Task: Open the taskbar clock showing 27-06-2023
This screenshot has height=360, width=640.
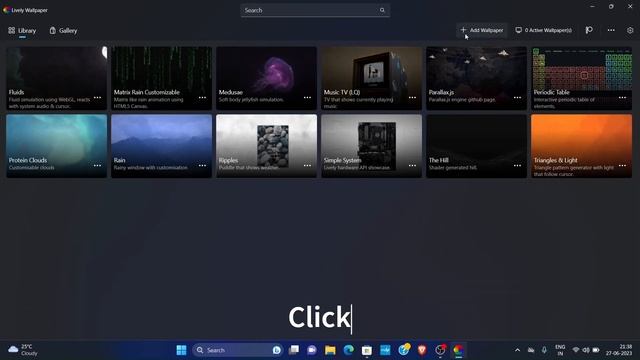Action: coord(619,350)
